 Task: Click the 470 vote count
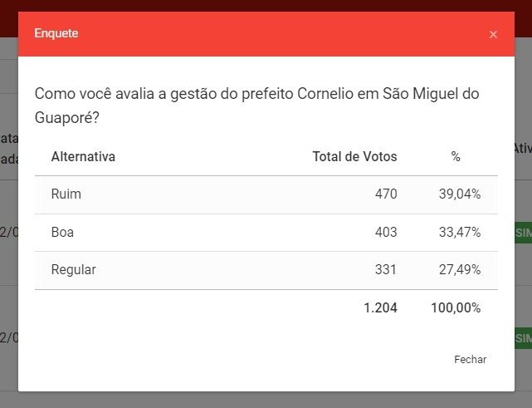point(386,194)
